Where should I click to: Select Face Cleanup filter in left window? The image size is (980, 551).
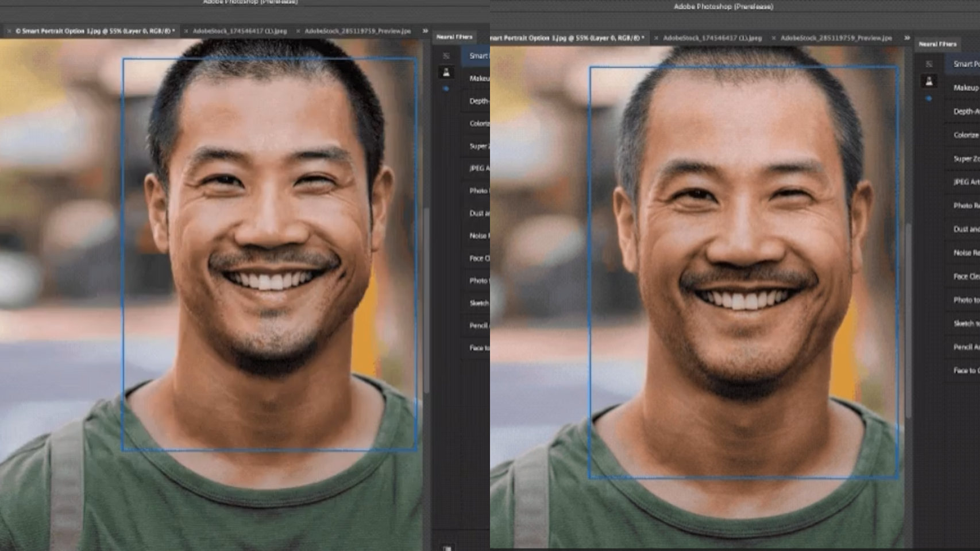479,258
